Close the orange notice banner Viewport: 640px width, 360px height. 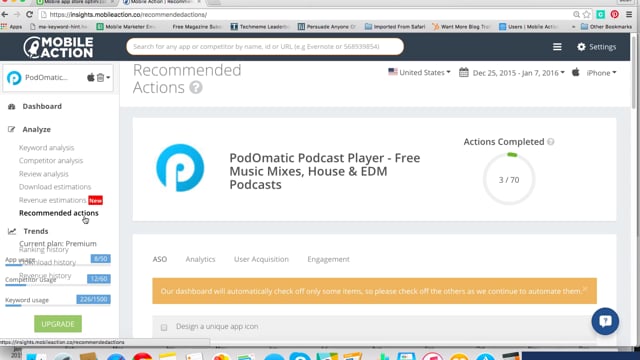click(585, 289)
